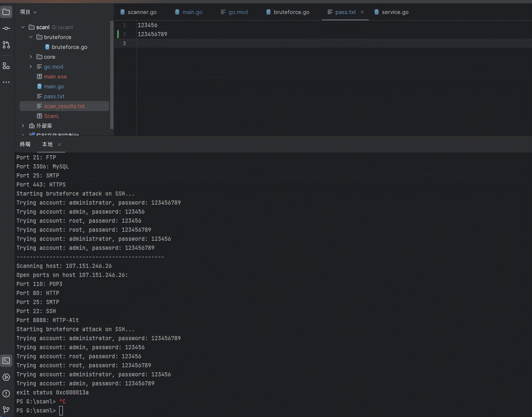Collapse the bruteforce folder chevron
Viewport: 532px width, 417px height.
coord(31,37)
